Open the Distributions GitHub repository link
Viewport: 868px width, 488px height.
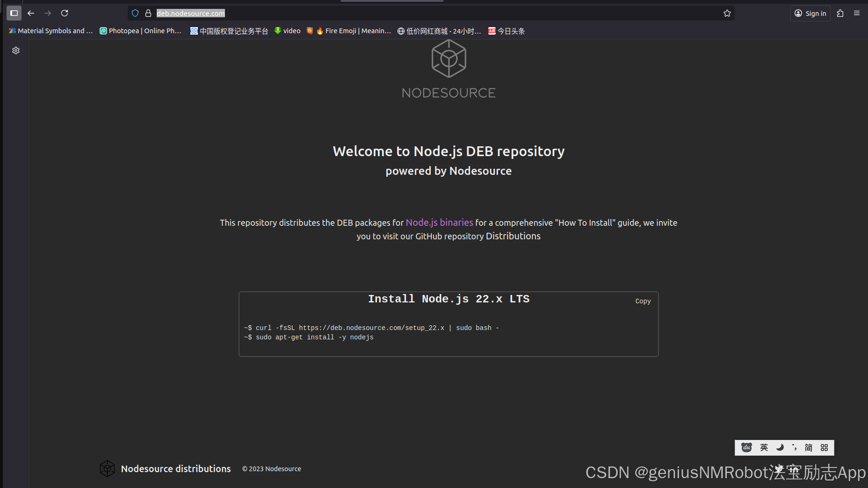[x=513, y=236]
